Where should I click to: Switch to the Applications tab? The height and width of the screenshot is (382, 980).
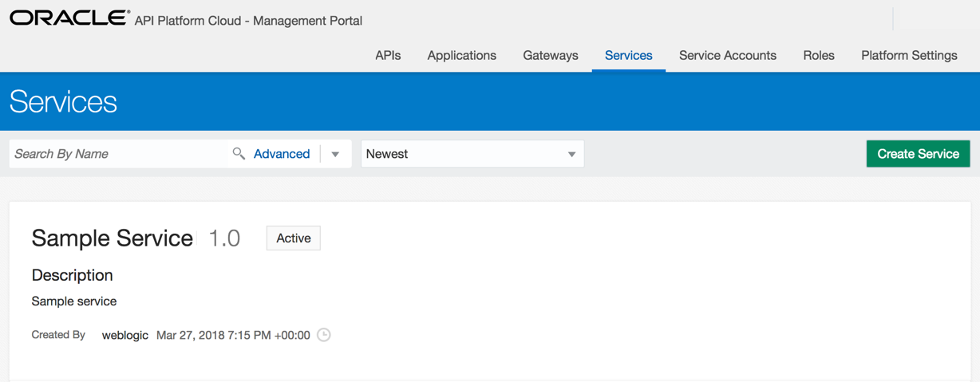tap(461, 55)
